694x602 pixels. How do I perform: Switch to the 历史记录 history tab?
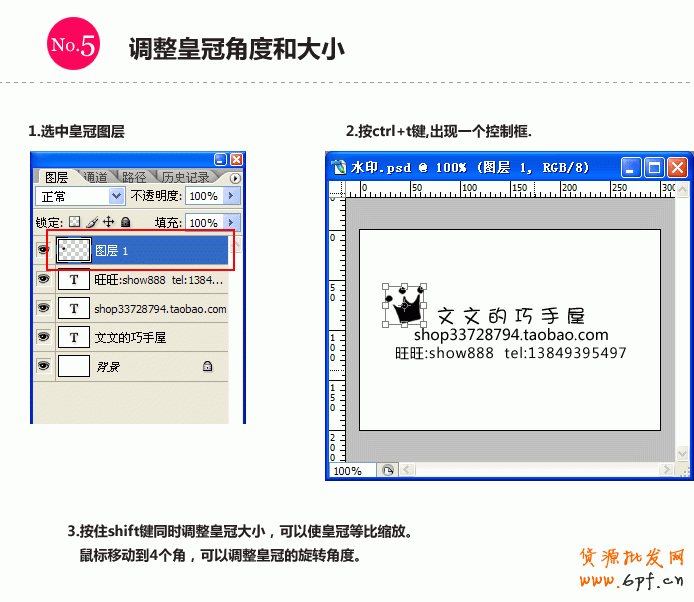point(186,177)
